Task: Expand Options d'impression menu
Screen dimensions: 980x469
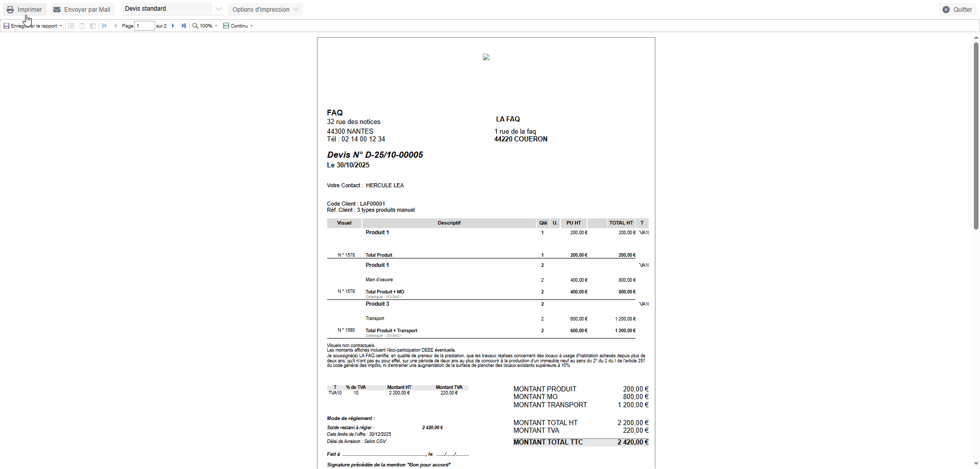Action: click(265, 10)
